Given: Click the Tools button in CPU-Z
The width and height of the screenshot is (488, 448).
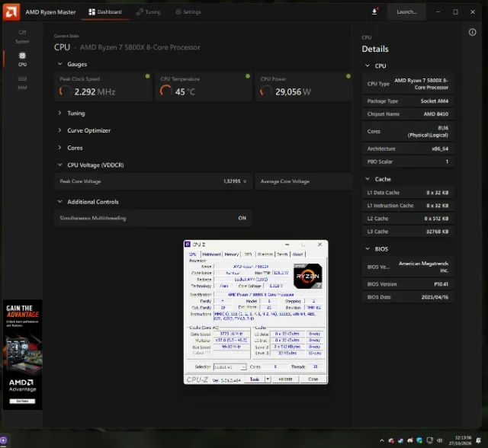Looking at the screenshot, I should (x=255, y=379).
